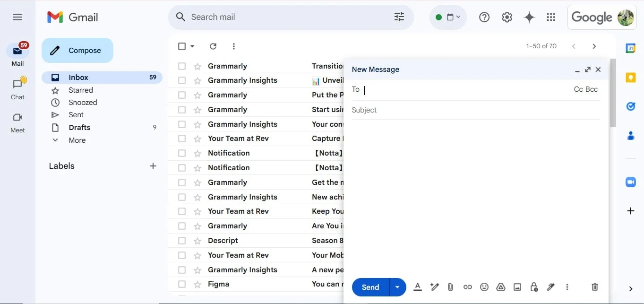This screenshot has height=304, width=644.
Task: Open select-all dropdown arrow
Action: point(192,46)
